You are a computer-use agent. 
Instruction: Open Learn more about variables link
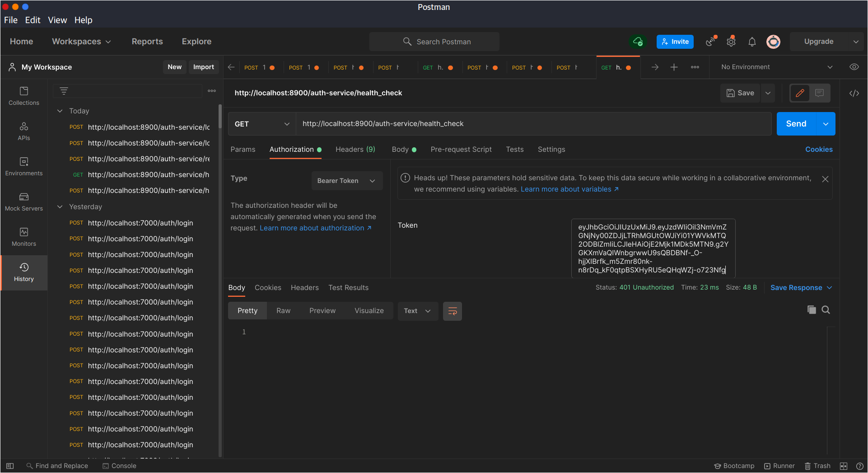pyautogui.click(x=569, y=189)
